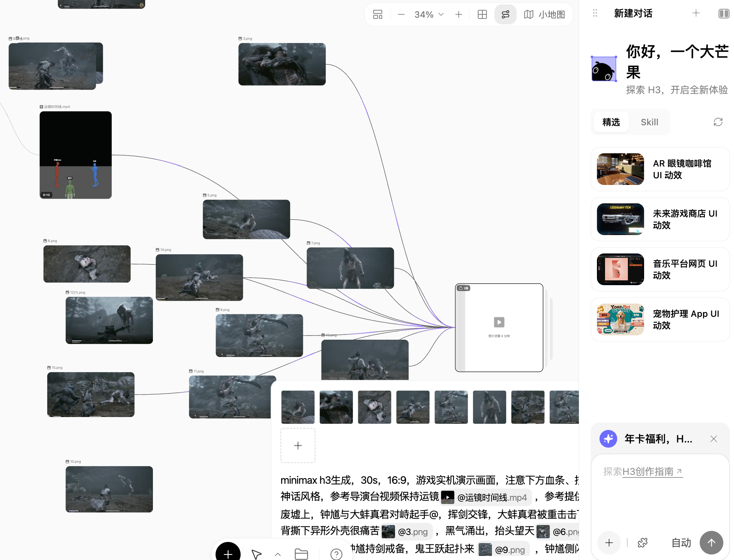The width and height of the screenshot is (734, 560).
Task: Select the 6.png image node
Action: pos(87,264)
